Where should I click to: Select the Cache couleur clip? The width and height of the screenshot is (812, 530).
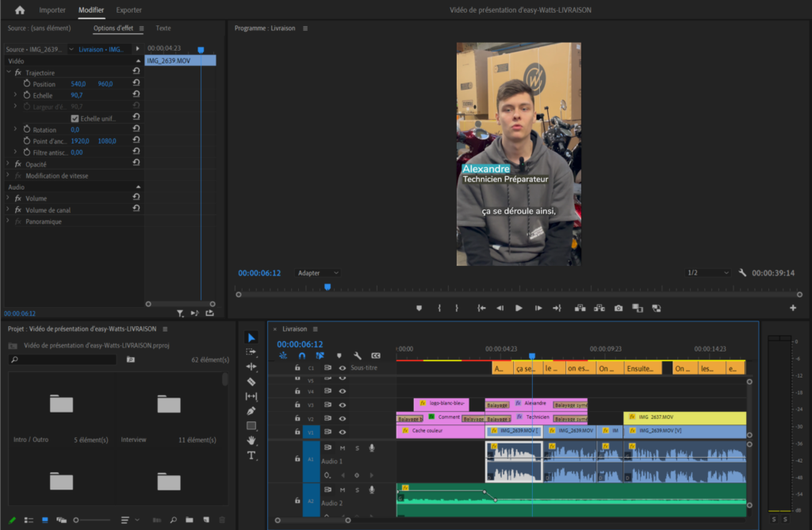point(440,431)
